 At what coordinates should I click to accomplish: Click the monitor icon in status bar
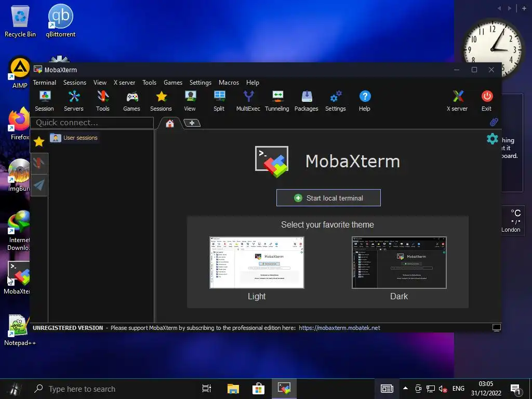(496, 327)
